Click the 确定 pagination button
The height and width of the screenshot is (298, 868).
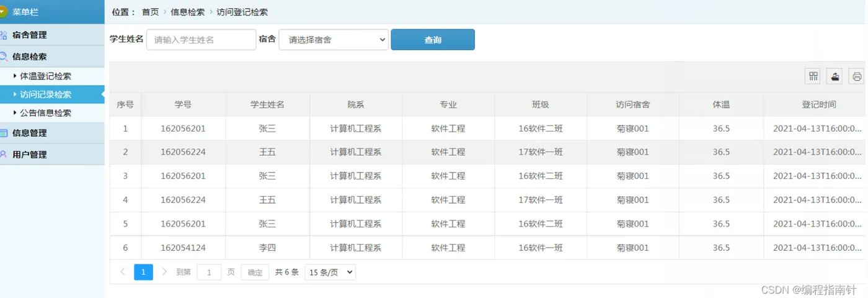[255, 272]
